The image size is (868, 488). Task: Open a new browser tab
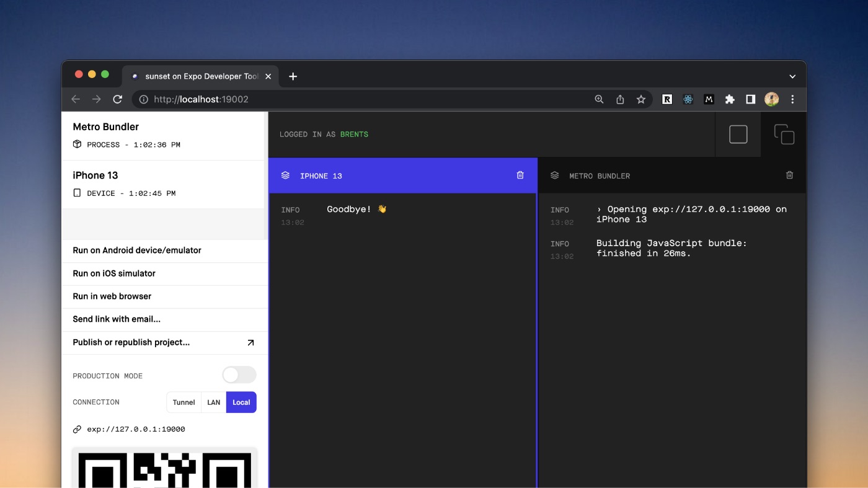(293, 76)
